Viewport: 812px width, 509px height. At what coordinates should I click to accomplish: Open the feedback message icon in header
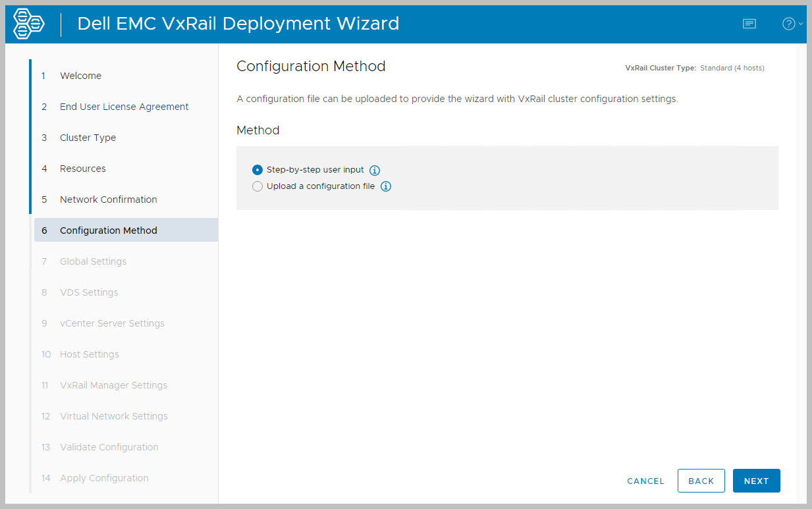tap(749, 24)
